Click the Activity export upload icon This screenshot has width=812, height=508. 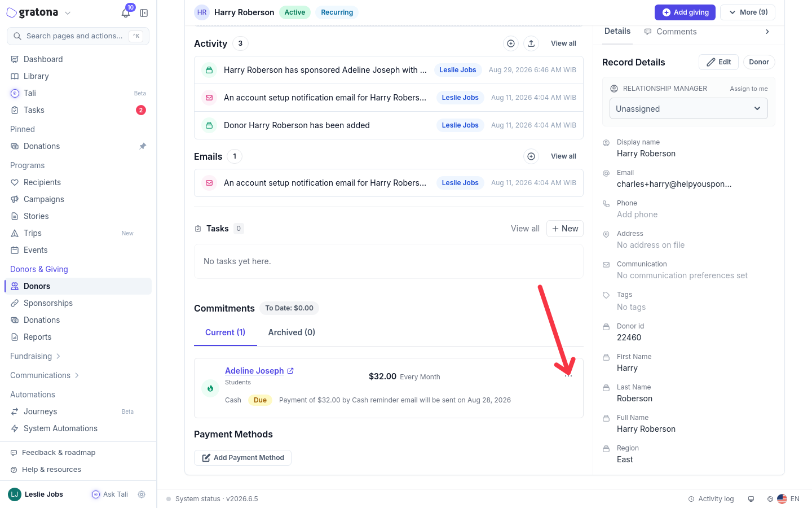tap(531, 43)
